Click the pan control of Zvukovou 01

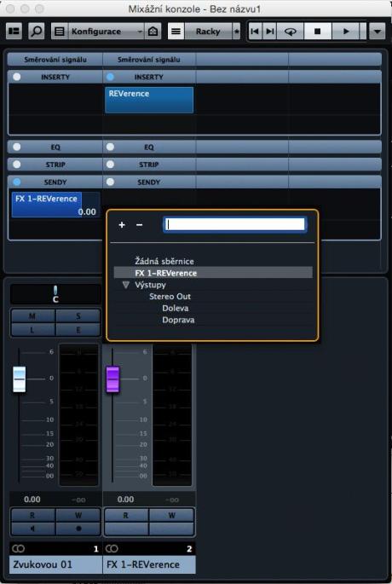click(55, 294)
